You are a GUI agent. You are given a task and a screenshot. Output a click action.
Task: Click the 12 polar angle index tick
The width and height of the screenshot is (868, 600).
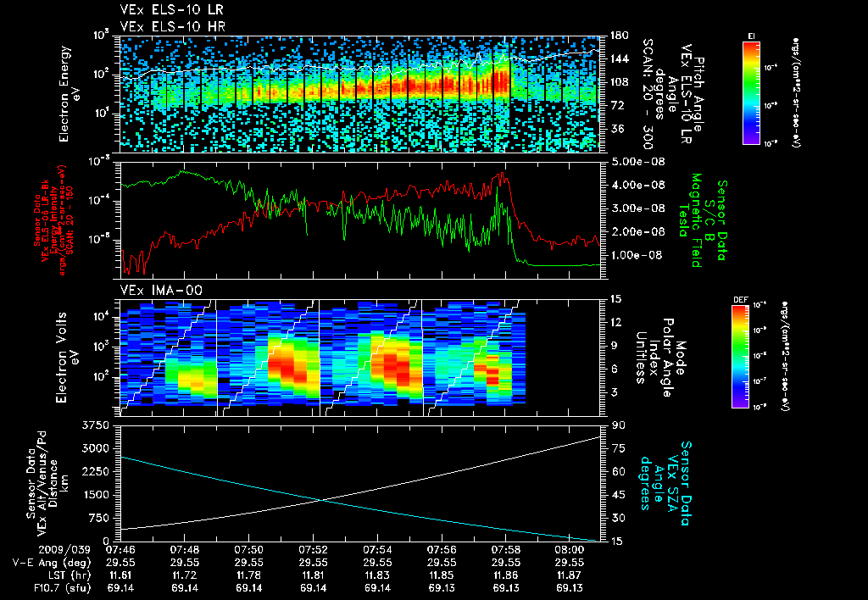point(615,322)
